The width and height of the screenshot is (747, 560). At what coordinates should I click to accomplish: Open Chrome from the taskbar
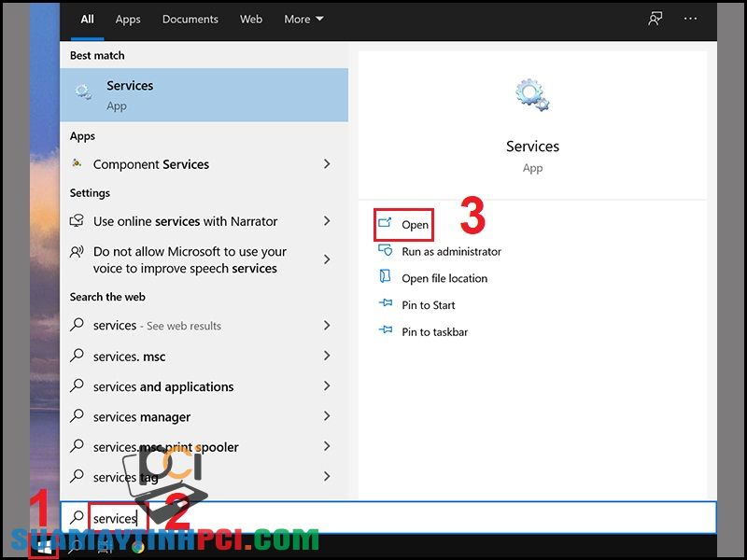click(138, 548)
